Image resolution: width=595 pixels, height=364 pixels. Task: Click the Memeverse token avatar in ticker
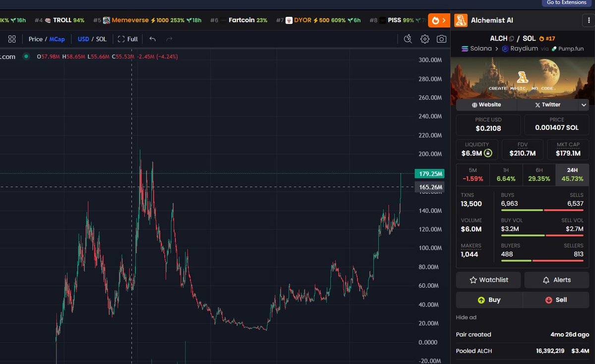pyautogui.click(x=106, y=20)
